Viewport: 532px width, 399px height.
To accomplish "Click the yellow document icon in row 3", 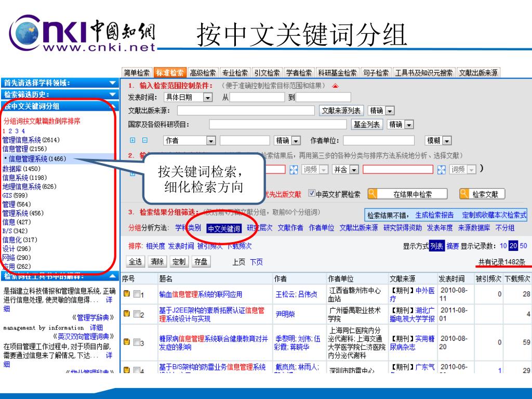I will click(127, 342).
